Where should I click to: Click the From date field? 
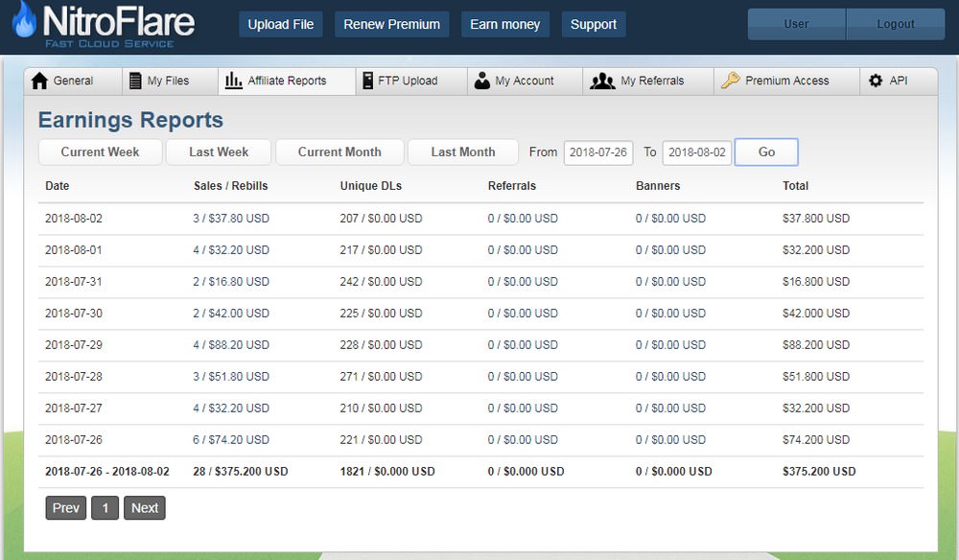[598, 152]
